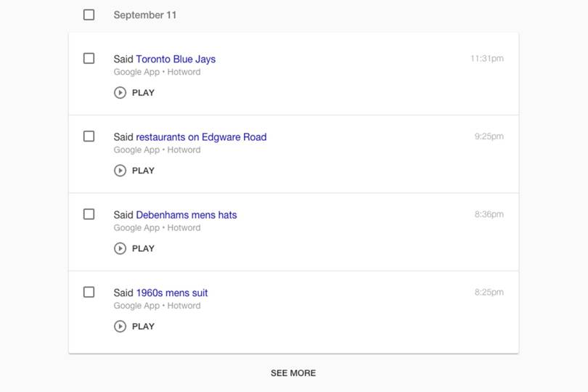
Task: Mark the Debenhams mens hats checkbox
Action: click(89, 214)
